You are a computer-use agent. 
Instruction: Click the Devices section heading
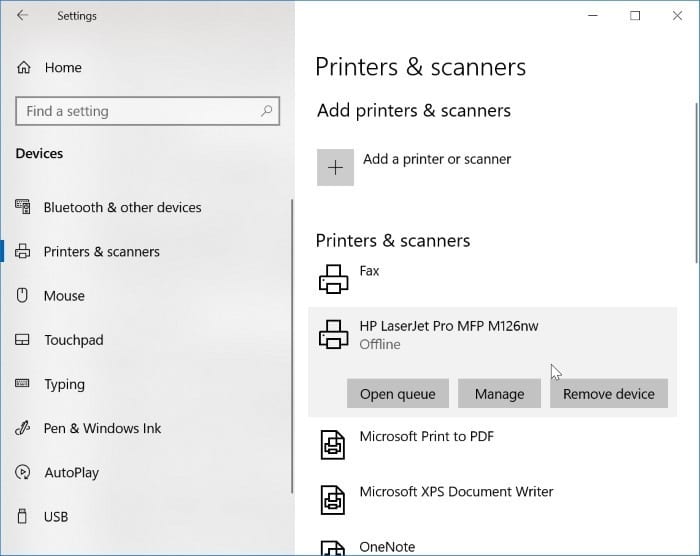click(x=39, y=153)
